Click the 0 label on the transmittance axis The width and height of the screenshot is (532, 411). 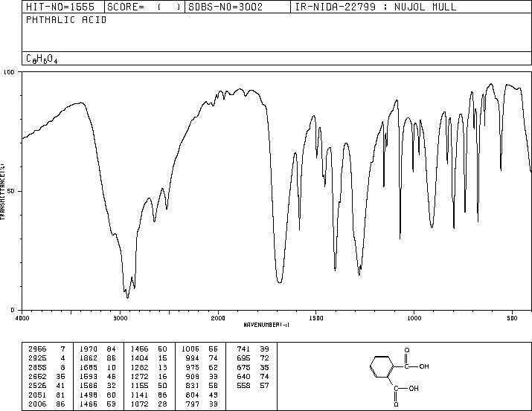coord(13,310)
